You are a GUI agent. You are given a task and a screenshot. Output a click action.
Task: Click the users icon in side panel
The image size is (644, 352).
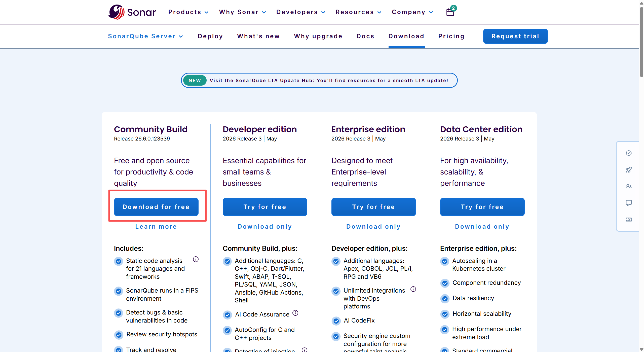pos(629,186)
